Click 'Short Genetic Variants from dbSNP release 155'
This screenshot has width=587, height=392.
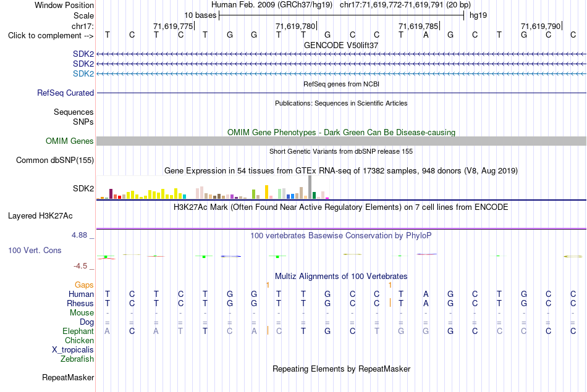point(341,151)
